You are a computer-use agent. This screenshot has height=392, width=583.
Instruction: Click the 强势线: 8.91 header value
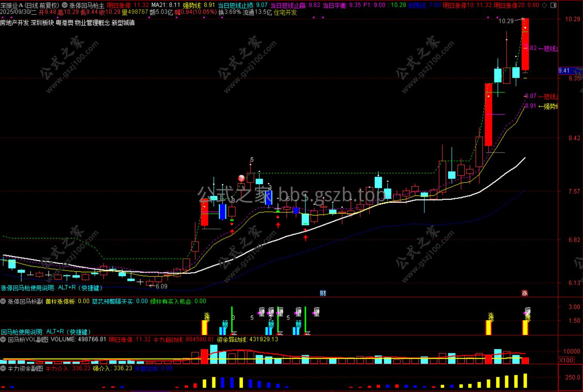(199, 5)
